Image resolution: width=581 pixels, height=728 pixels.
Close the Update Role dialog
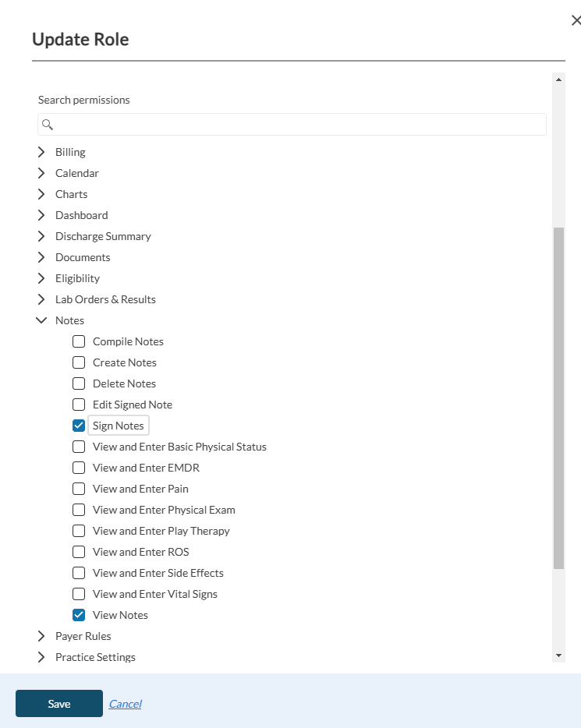tap(576, 21)
